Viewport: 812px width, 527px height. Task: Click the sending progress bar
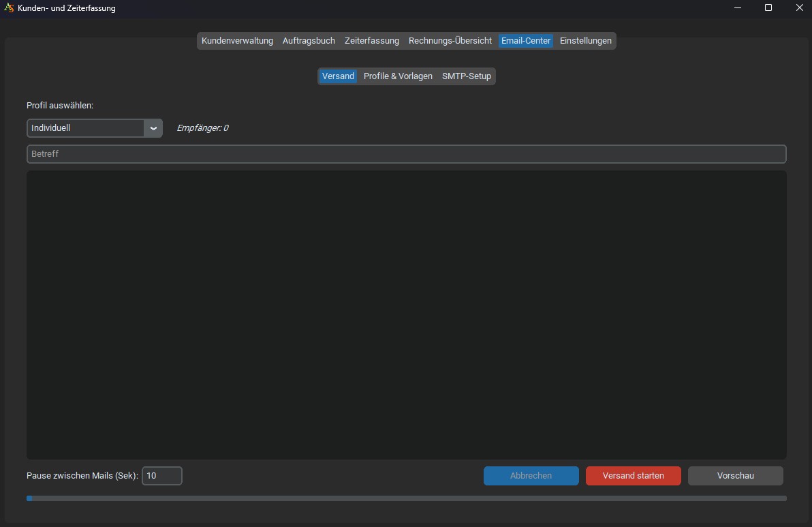click(407, 498)
